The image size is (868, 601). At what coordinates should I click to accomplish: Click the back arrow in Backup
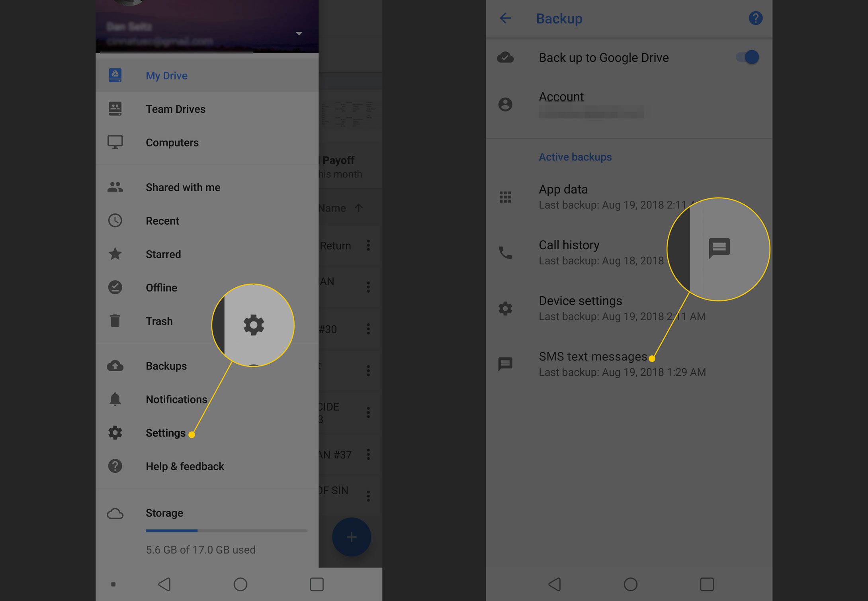coord(504,17)
